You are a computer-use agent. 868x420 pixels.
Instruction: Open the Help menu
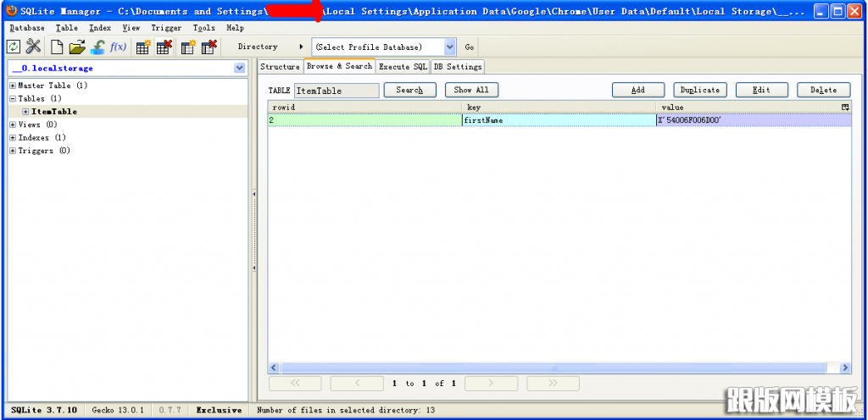[x=235, y=28]
